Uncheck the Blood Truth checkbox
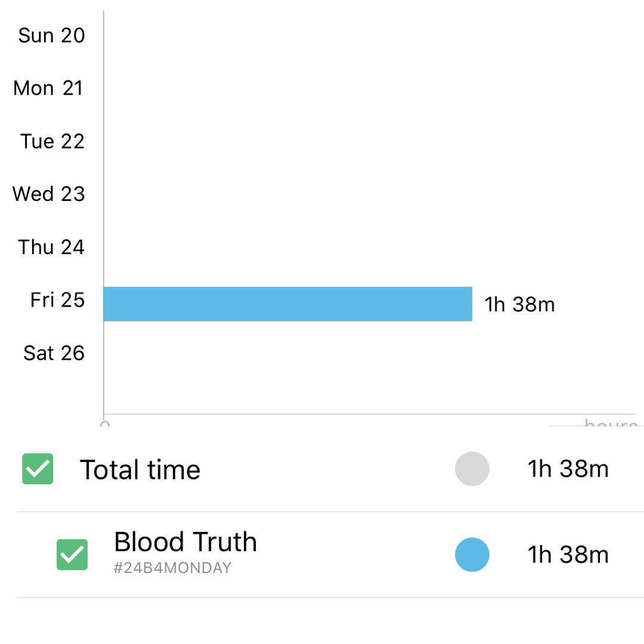The image size is (644, 644). [72, 555]
